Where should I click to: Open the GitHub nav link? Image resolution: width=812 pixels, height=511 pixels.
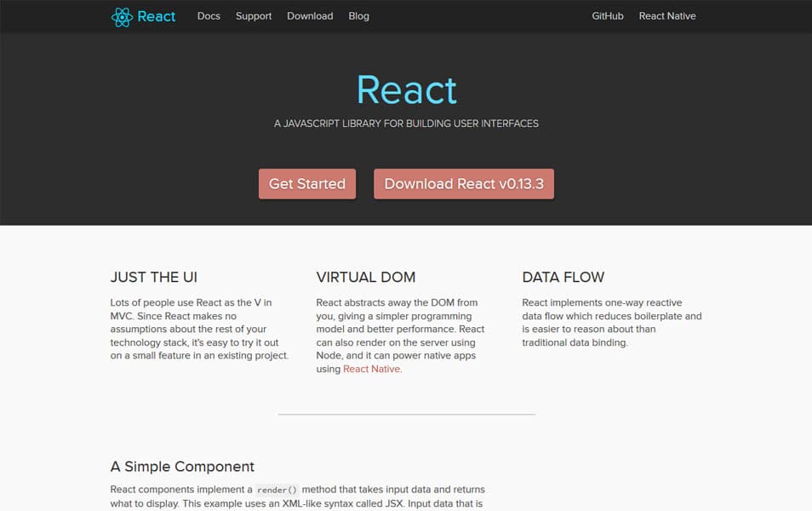click(608, 16)
